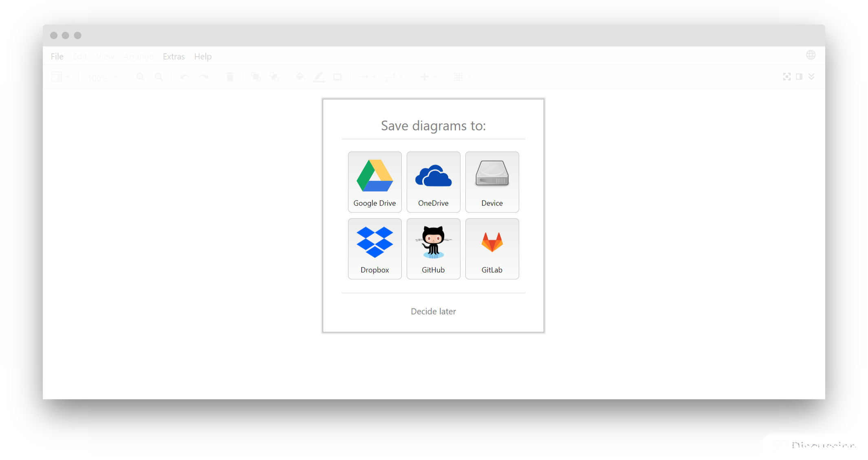Click the shadow toggle icon

coord(337,77)
